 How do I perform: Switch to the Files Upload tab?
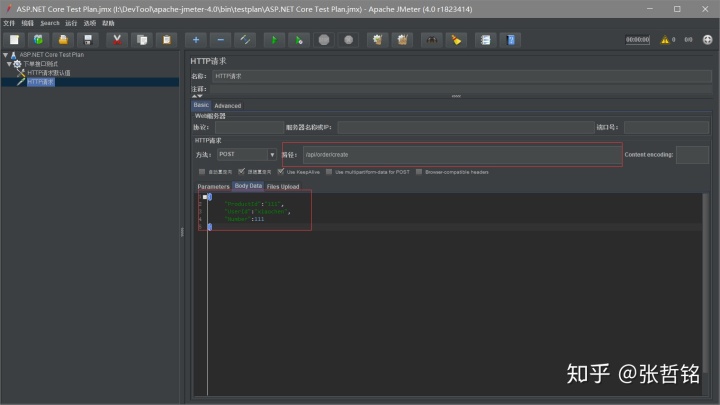[283, 186]
